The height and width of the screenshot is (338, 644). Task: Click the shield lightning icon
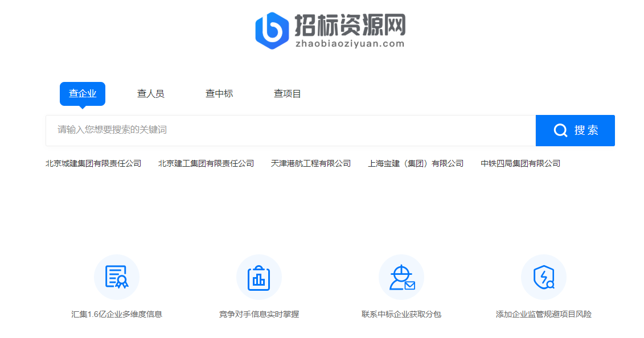pos(544,277)
